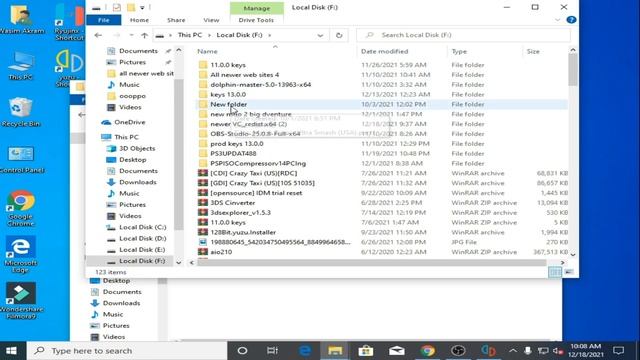Viewport: 640px width, 360px height.
Task: Click Cortana circle icon on taskbar
Action: (242, 351)
